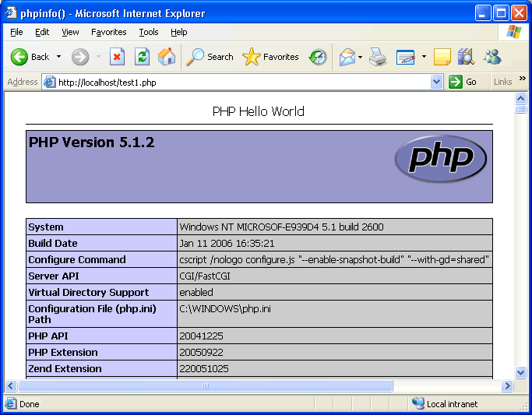Open the Back history dropdown arrow
The image size is (532, 415).
58,57
